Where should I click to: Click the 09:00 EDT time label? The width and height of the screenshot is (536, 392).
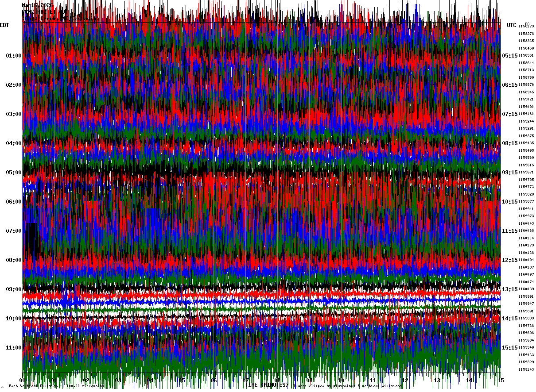[x=14, y=289]
